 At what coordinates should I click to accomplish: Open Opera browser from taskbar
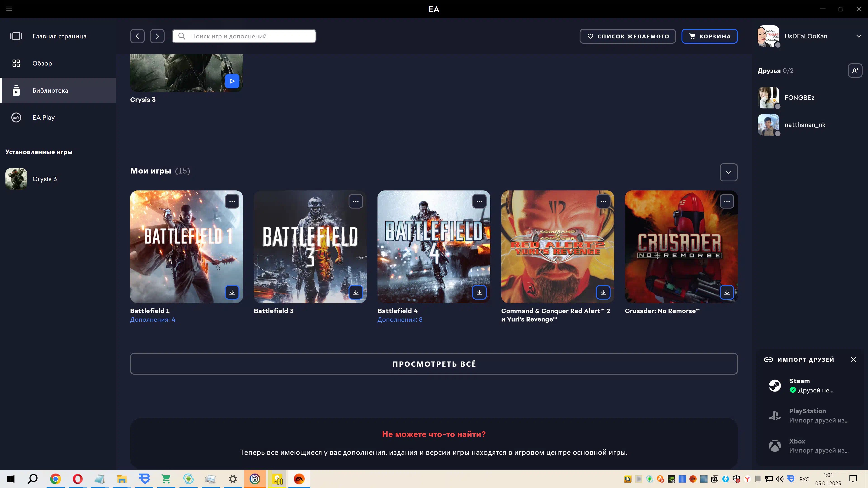(78, 479)
